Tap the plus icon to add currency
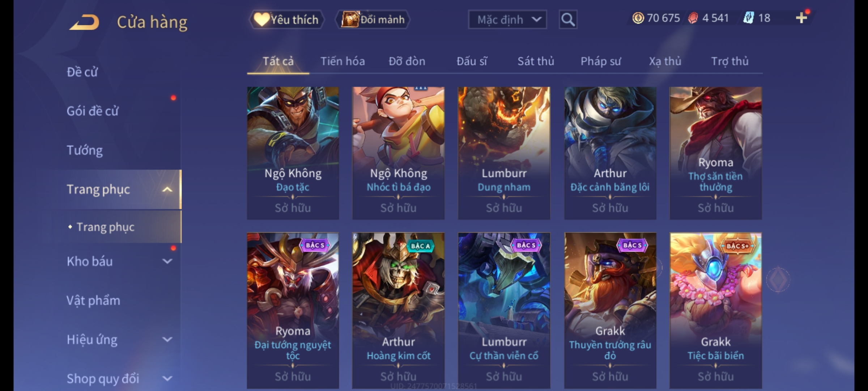Viewport: 868px width, 391px height. click(x=801, y=18)
